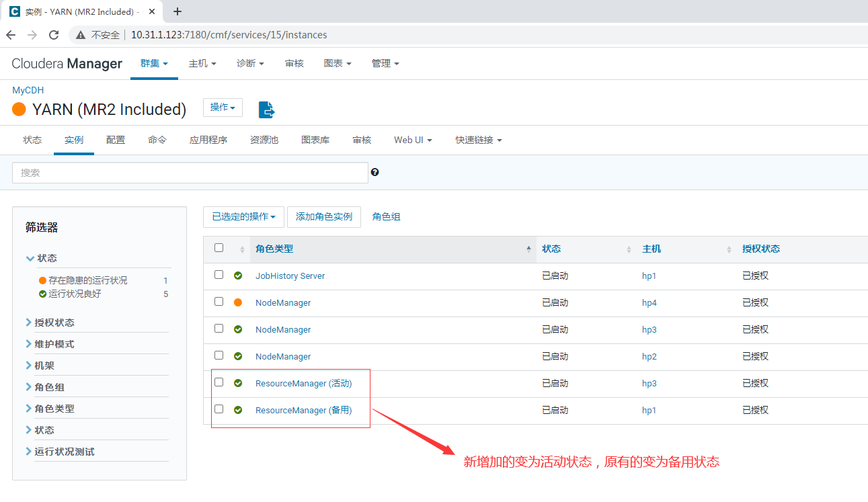Click the sort arrows of the 主机 column

tap(729, 249)
